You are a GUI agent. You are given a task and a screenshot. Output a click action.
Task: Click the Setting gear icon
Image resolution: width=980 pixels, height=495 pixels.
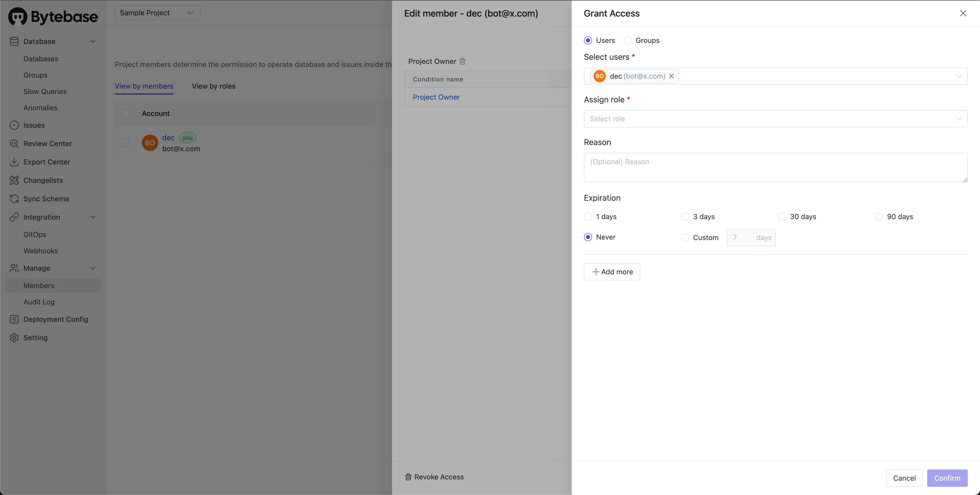click(14, 338)
